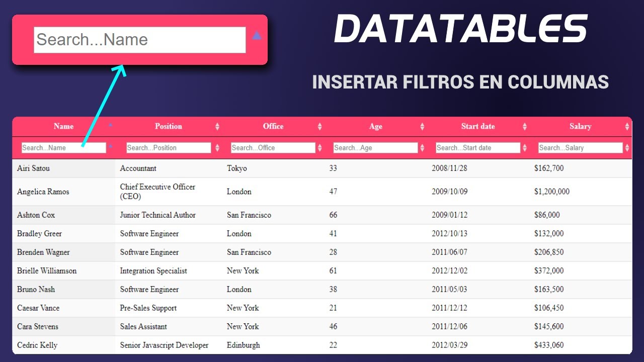Image resolution: width=644 pixels, height=362 pixels.
Task: Click sort arrows beside the Search...Salary filter box
Action: tap(627, 148)
